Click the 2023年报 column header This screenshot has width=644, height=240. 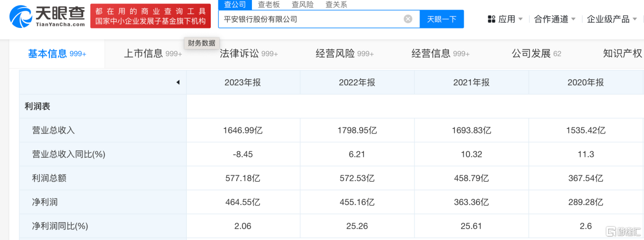243,82
